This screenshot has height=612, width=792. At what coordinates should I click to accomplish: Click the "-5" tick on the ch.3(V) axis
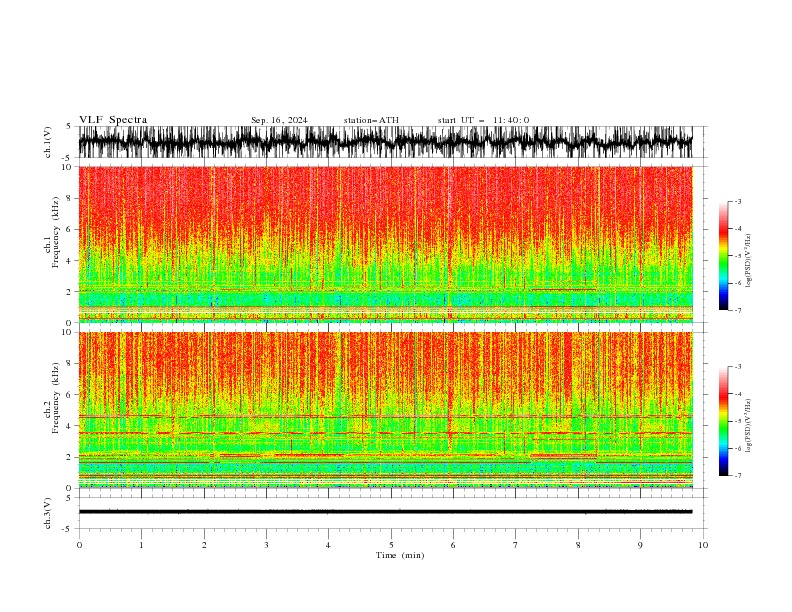click(x=67, y=529)
